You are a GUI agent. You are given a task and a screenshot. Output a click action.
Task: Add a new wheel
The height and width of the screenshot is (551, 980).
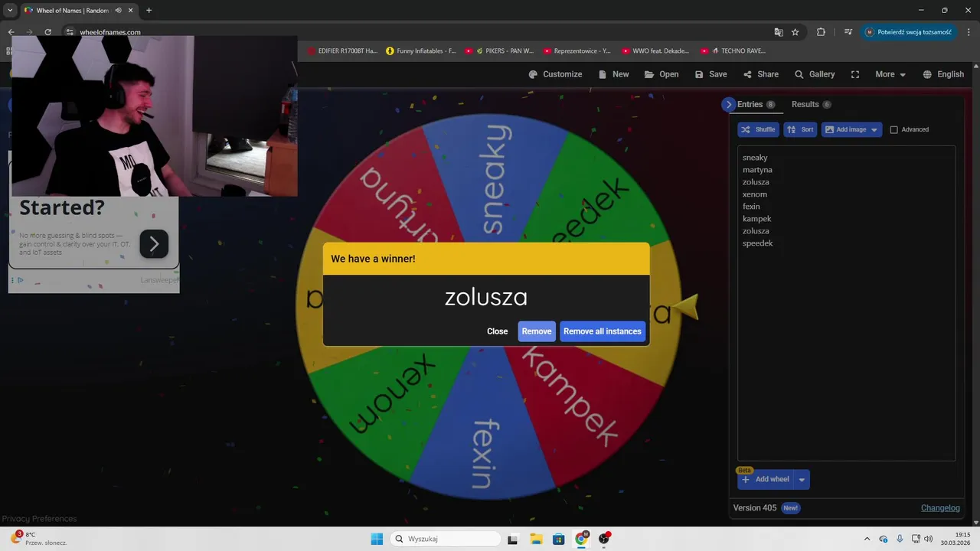click(766, 479)
